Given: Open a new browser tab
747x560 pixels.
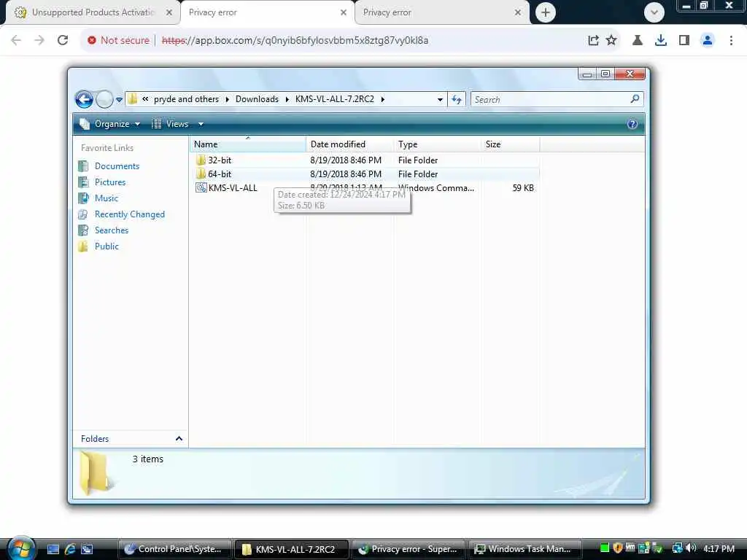Looking at the screenshot, I should tap(546, 12).
